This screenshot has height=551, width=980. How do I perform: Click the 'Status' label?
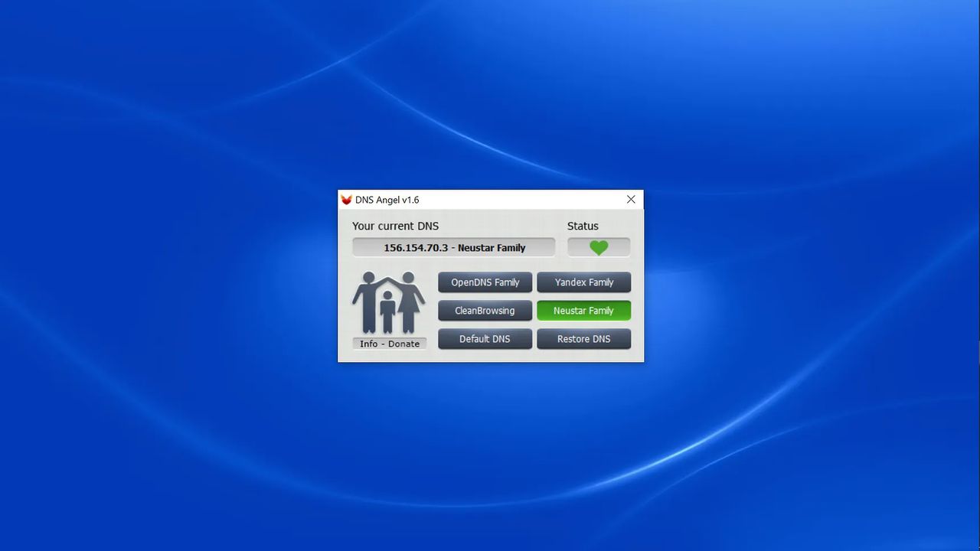[583, 226]
